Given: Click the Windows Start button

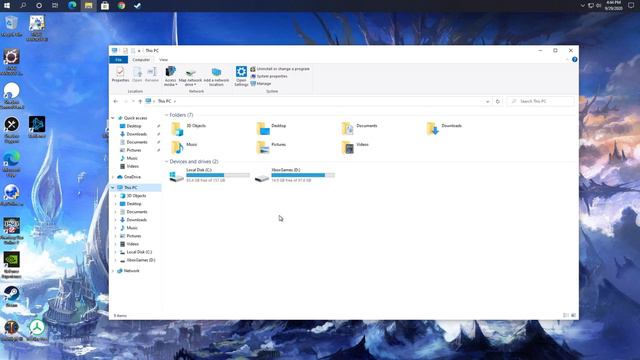Looking at the screenshot, I should pyautogui.click(x=7, y=6).
